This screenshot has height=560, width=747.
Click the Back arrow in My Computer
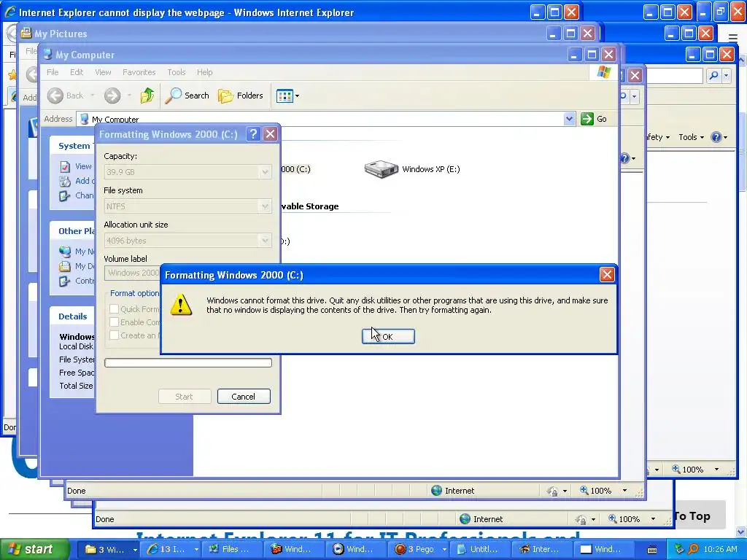[55, 96]
